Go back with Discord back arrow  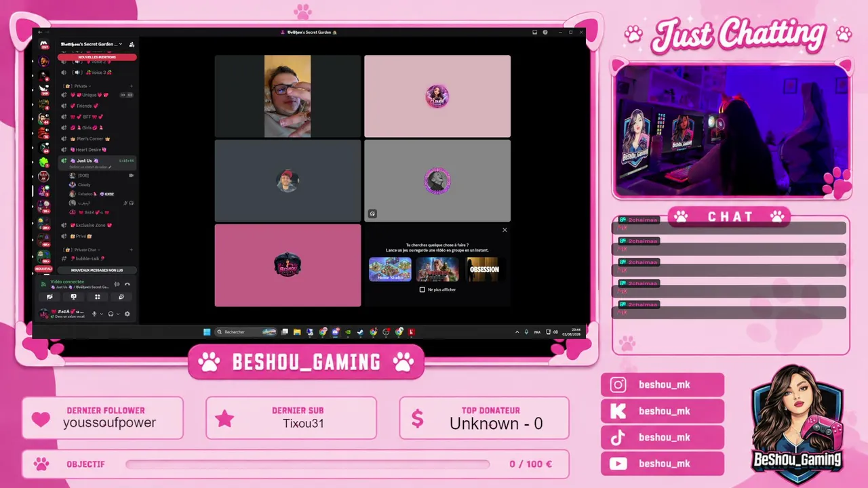tap(40, 32)
